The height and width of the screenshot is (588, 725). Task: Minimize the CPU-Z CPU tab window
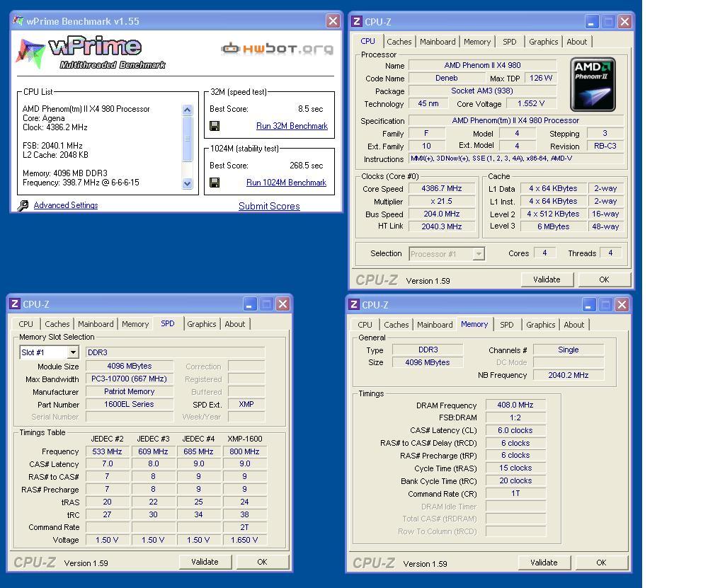click(591, 21)
